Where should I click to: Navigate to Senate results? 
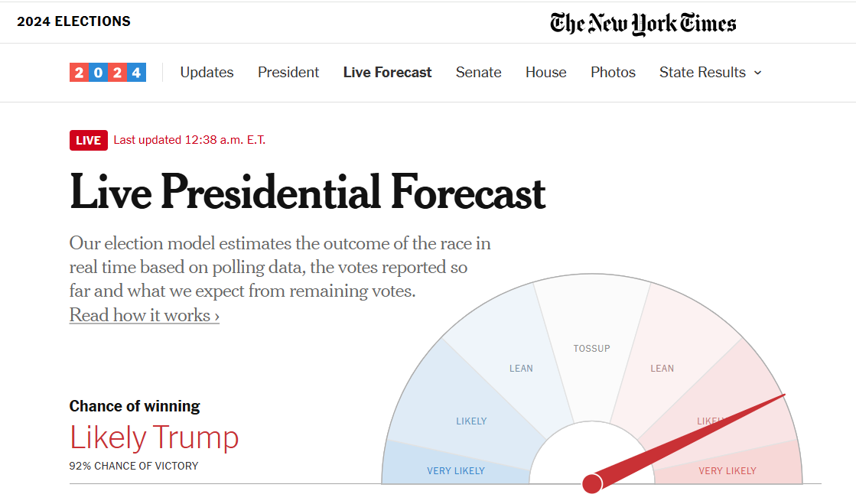(478, 73)
